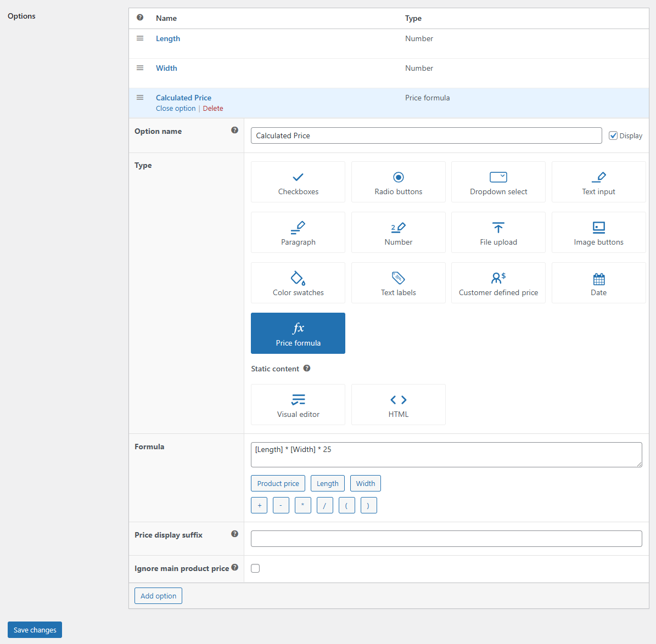Choose the Visual editor static content

298,404
